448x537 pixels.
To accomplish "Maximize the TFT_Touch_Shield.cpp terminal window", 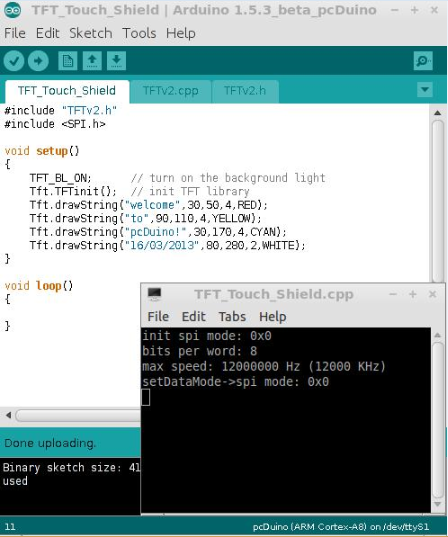I will point(412,294).
